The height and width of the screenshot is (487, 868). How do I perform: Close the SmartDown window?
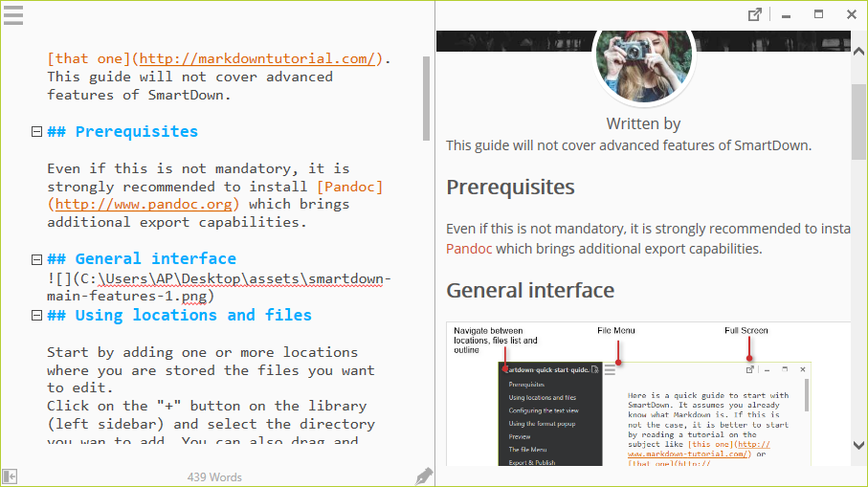coord(852,14)
